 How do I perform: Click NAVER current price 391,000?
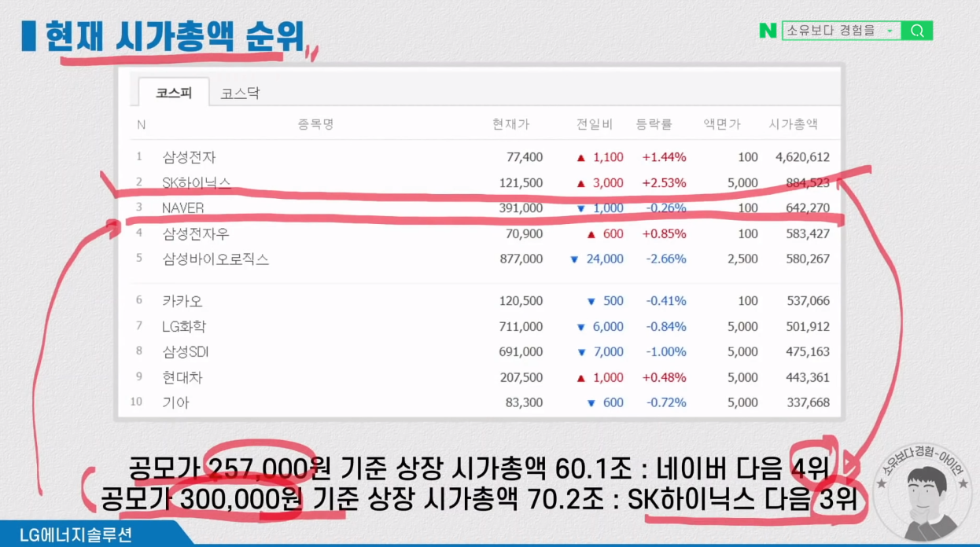(521, 208)
